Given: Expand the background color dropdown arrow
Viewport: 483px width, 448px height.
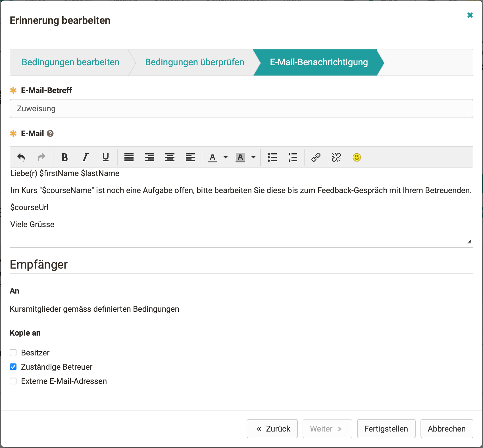Looking at the screenshot, I should pyautogui.click(x=253, y=157).
